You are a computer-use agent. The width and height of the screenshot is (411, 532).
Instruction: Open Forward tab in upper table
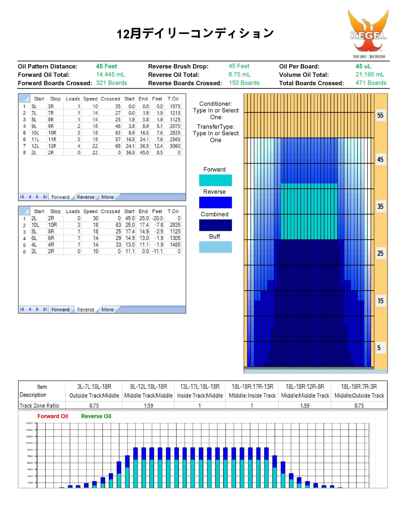pyautogui.click(x=60, y=197)
